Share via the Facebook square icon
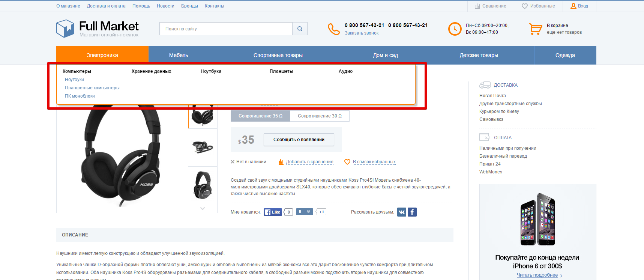The width and height of the screenshot is (644, 280). point(412,212)
